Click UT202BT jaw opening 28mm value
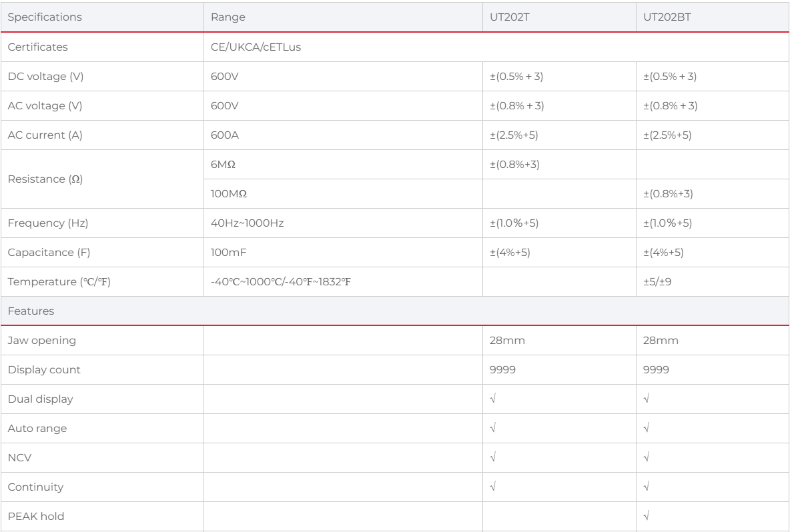 point(661,340)
